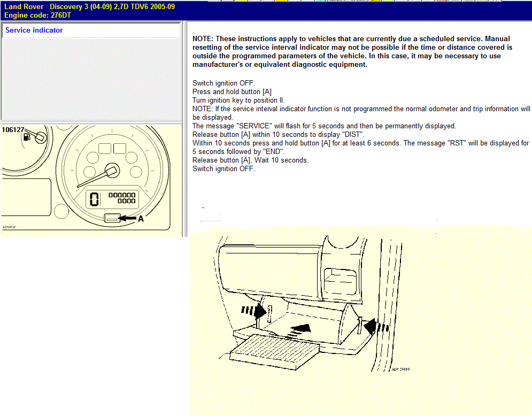Click the bold NOTE paragraph text
Screen dimensions: 532x416
(351, 51)
